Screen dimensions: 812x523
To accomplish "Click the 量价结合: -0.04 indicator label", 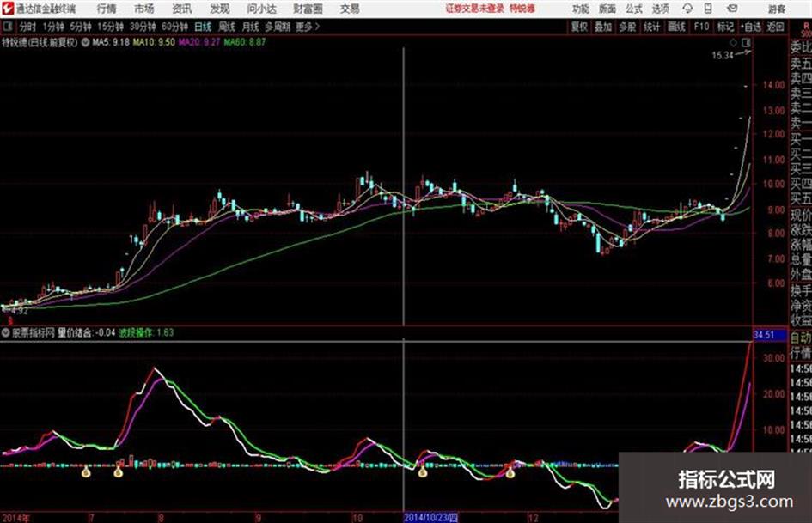I will [x=86, y=333].
